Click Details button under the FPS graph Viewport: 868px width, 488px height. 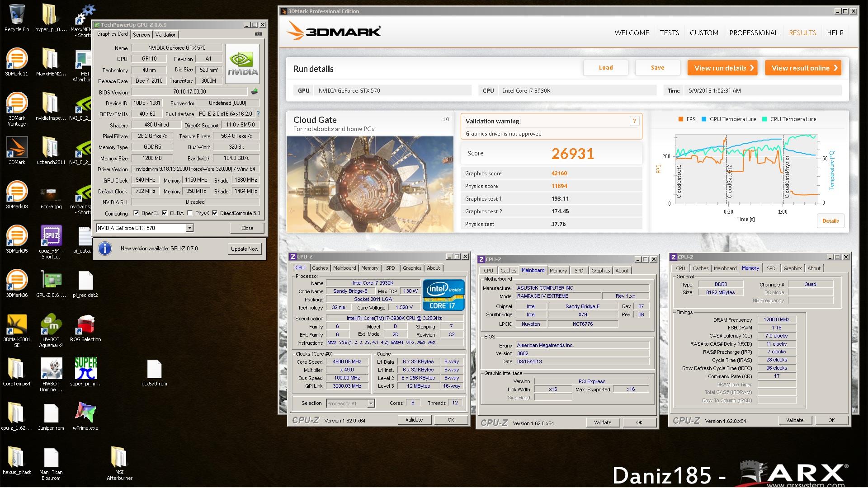click(x=830, y=221)
